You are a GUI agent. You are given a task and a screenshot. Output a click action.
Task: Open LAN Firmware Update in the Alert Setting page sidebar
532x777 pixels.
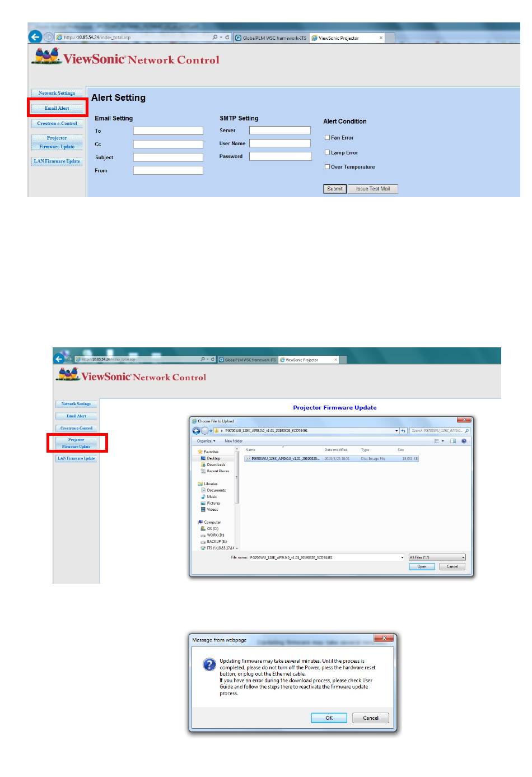point(57,161)
